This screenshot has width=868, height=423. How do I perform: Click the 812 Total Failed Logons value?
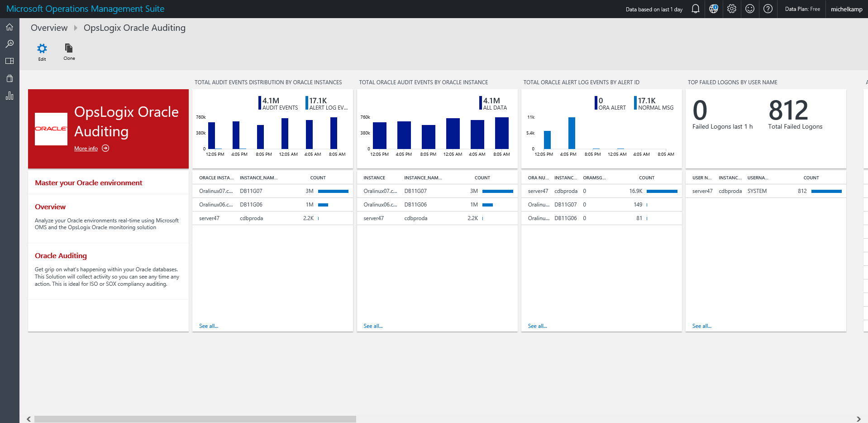pyautogui.click(x=788, y=110)
